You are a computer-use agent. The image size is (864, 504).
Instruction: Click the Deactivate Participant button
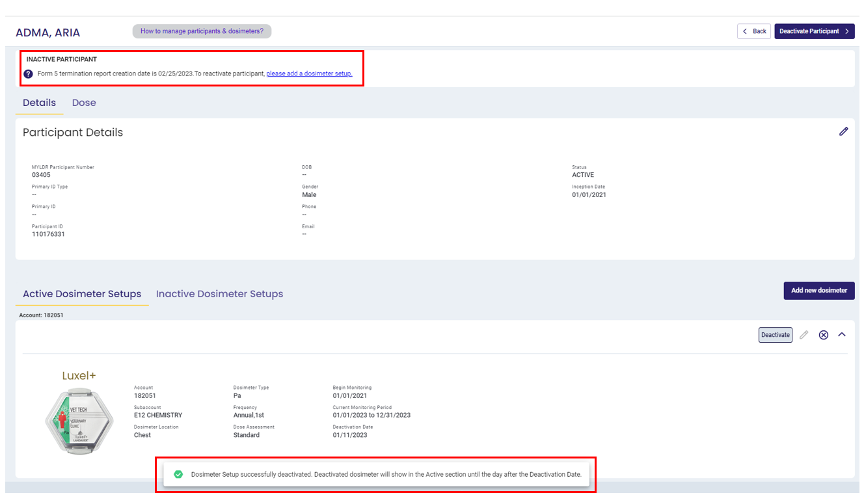pos(814,31)
